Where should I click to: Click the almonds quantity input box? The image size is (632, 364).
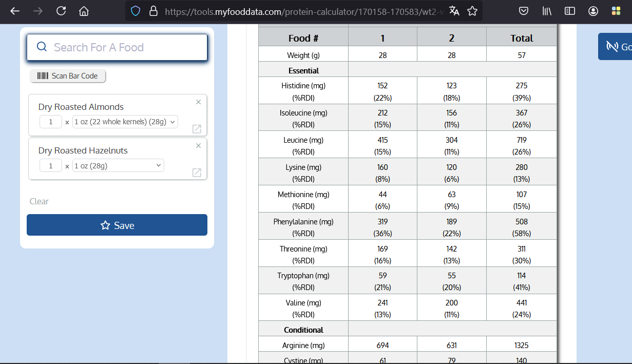tap(51, 122)
